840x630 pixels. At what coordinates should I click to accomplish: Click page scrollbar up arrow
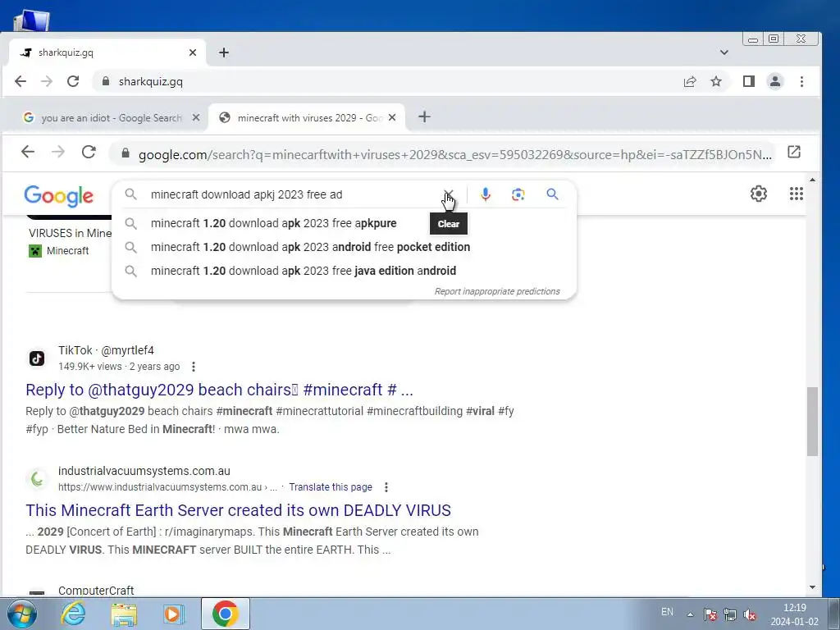813,180
